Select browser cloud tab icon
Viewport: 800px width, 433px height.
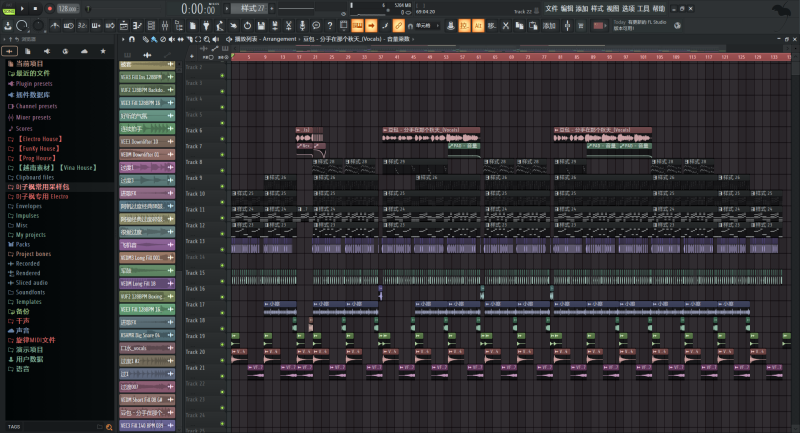coord(84,51)
